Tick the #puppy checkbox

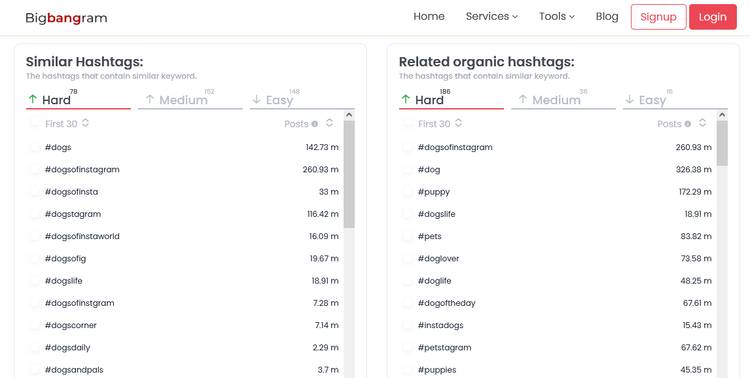coord(408,191)
